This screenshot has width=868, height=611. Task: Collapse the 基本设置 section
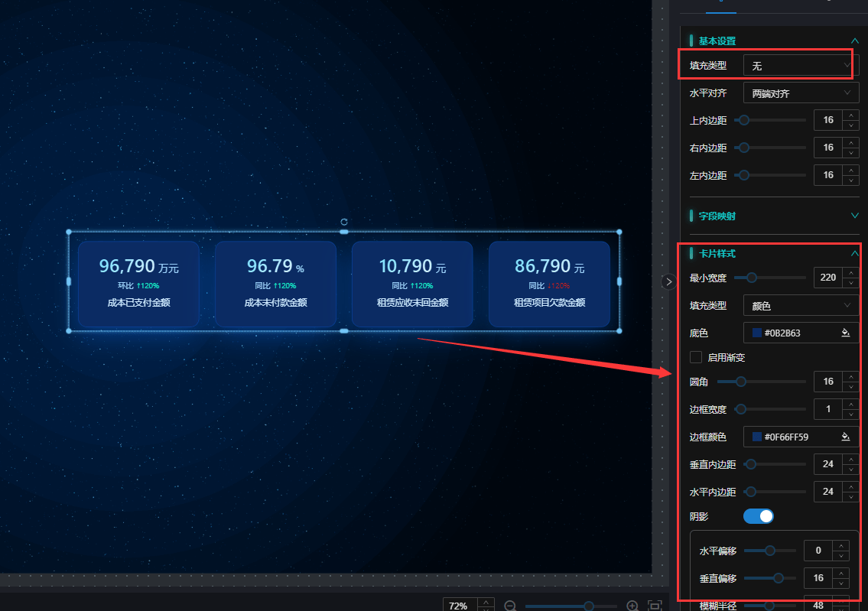(x=854, y=41)
